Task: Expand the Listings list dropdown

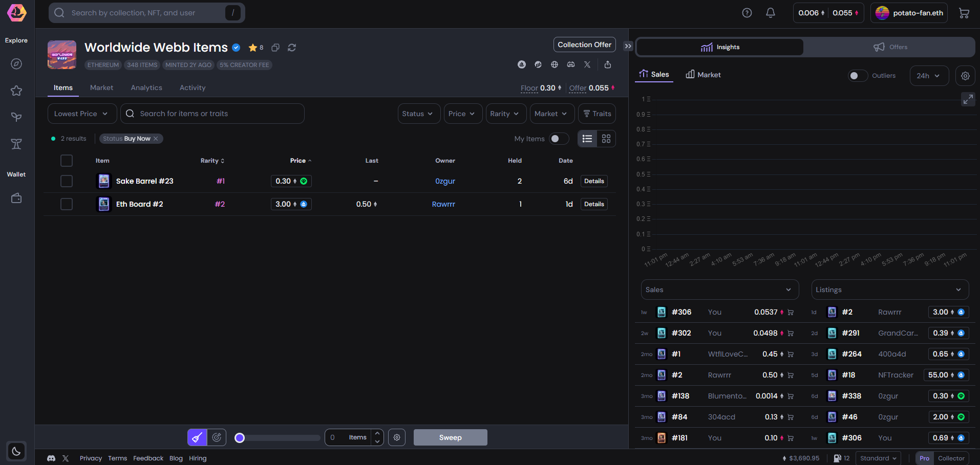Action: [x=890, y=290]
